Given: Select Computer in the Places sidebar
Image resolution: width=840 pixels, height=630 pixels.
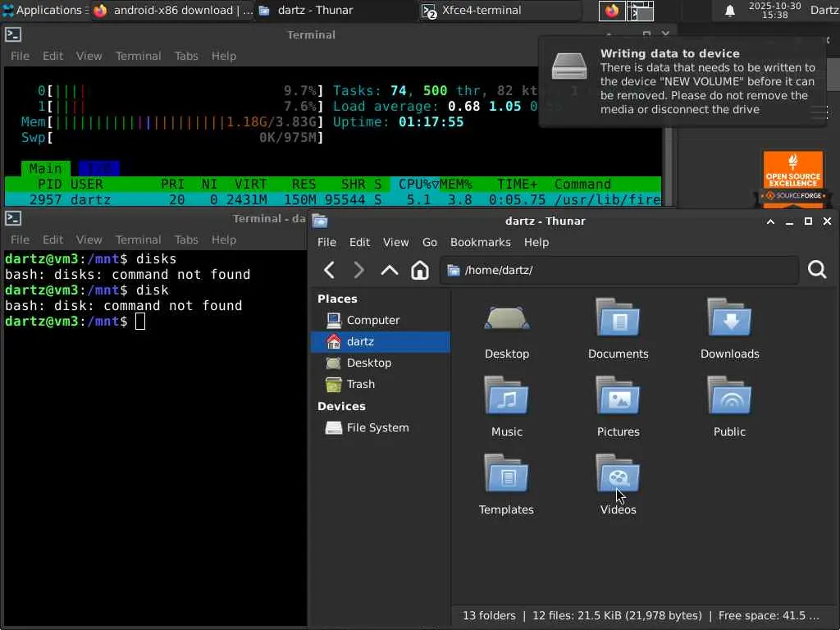Looking at the screenshot, I should pyautogui.click(x=372, y=320).
